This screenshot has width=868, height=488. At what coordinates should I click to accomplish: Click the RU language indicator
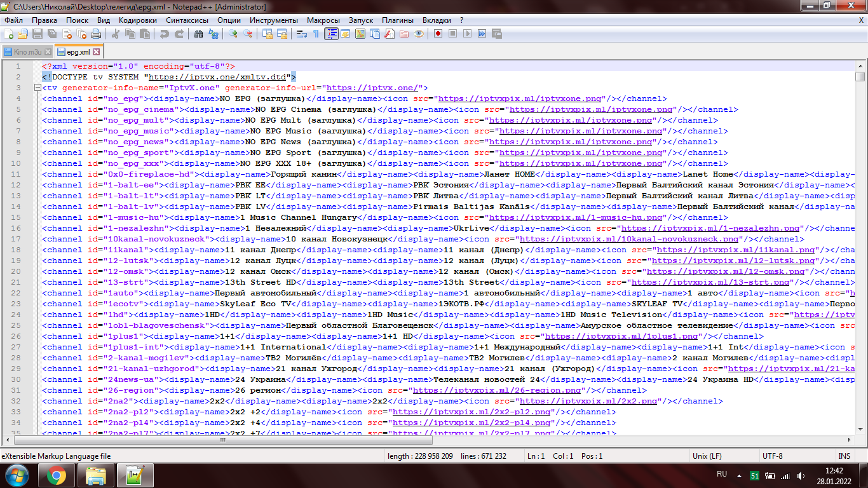[722, 474]
